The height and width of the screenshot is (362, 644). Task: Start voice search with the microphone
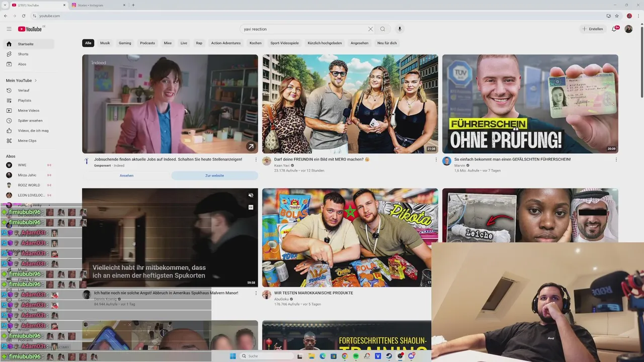(x=399, y=29)
